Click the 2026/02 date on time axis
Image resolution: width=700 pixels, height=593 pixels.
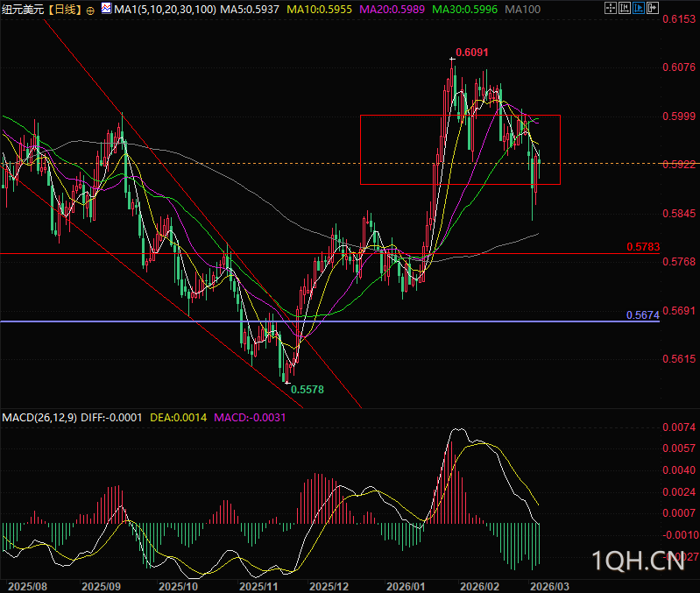[480, 584]
